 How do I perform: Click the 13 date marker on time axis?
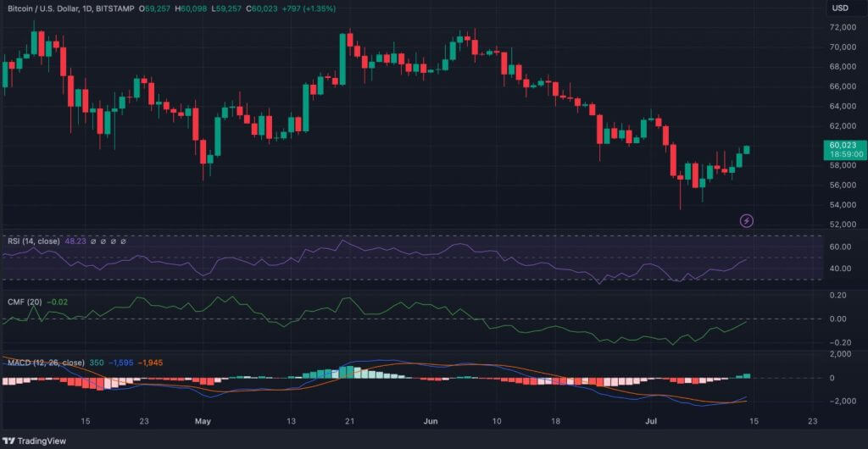(x=291, y=421)
